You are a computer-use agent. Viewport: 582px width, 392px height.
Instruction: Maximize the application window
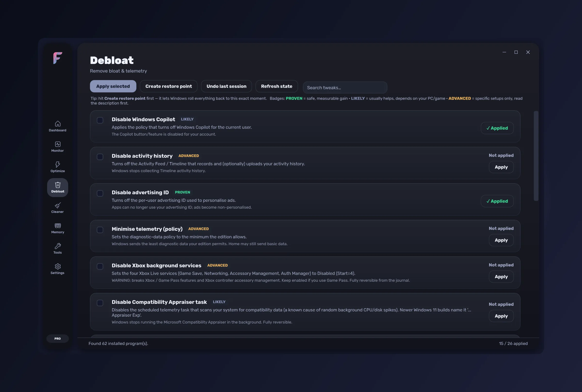point(516,52)
